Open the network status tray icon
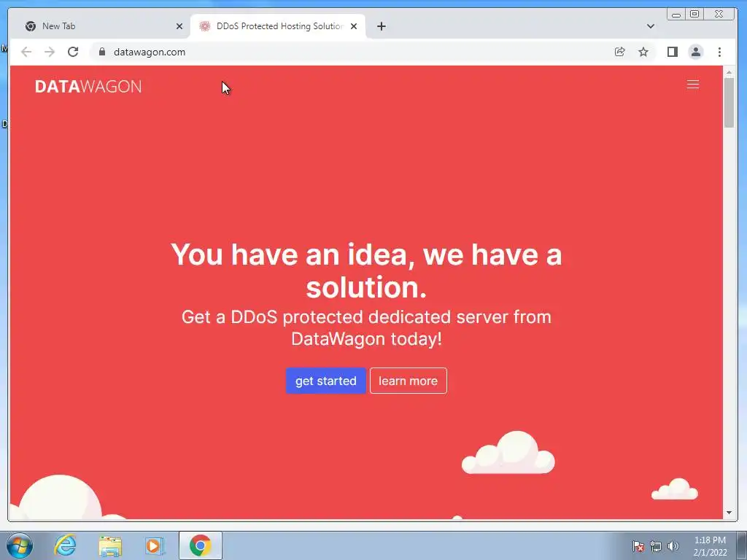 coord(656,546)
